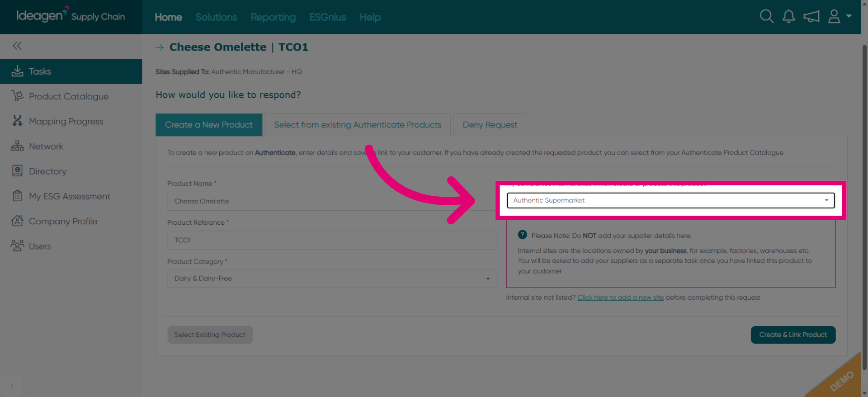Click the Select Existing Product button
Viewport: 868px width, 397px height.
pos(210,335)
